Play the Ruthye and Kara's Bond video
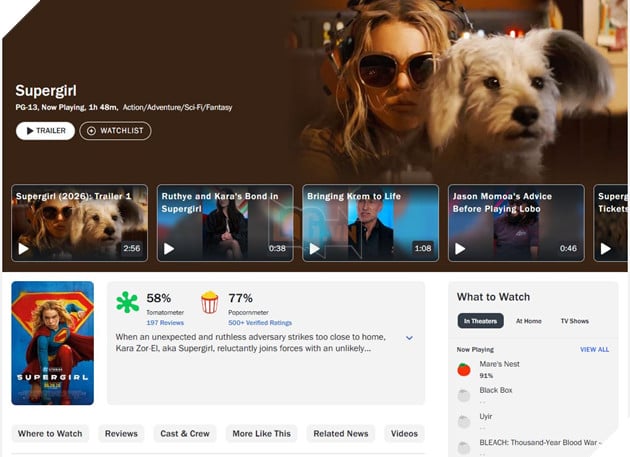630x457 pixels. tap(169, 249)
